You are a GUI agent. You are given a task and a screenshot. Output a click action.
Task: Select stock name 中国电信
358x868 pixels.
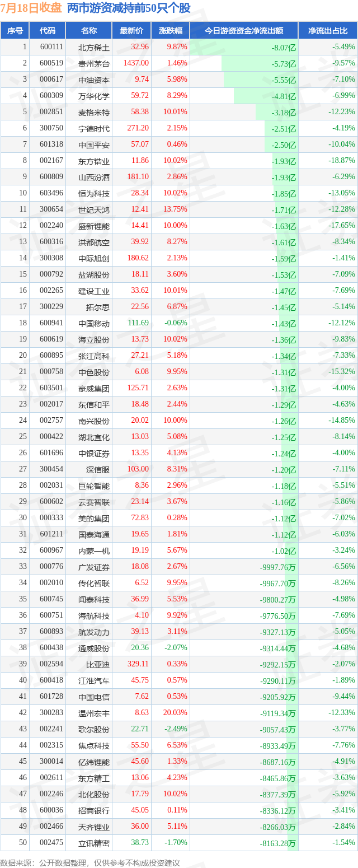click(x=94, y=697)
